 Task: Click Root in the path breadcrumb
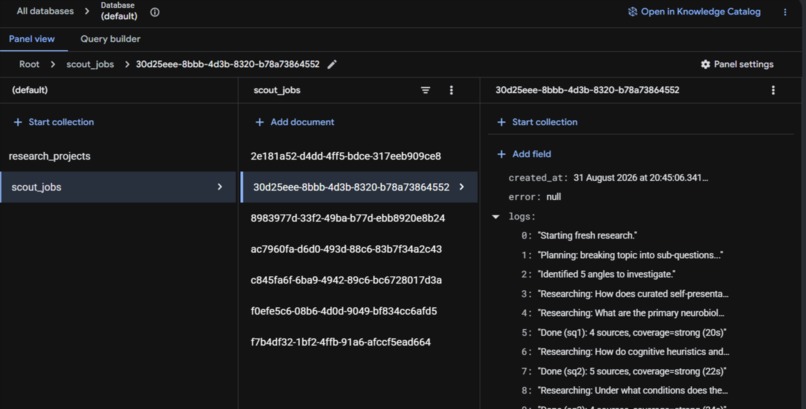click(29, 64)
